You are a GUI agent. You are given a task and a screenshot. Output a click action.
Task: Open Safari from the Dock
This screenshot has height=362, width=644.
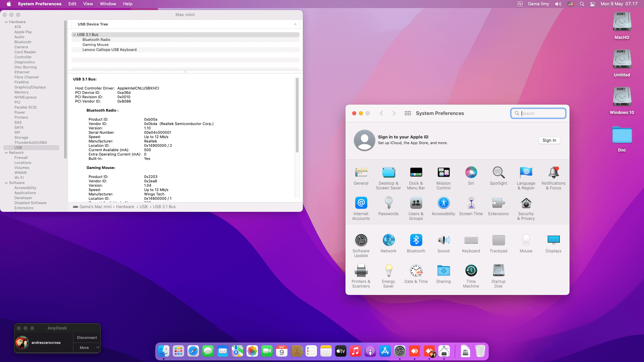(x=193, y=351)
